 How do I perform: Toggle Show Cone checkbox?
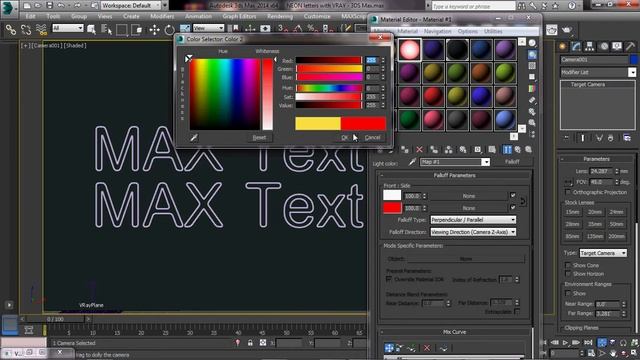568,265
